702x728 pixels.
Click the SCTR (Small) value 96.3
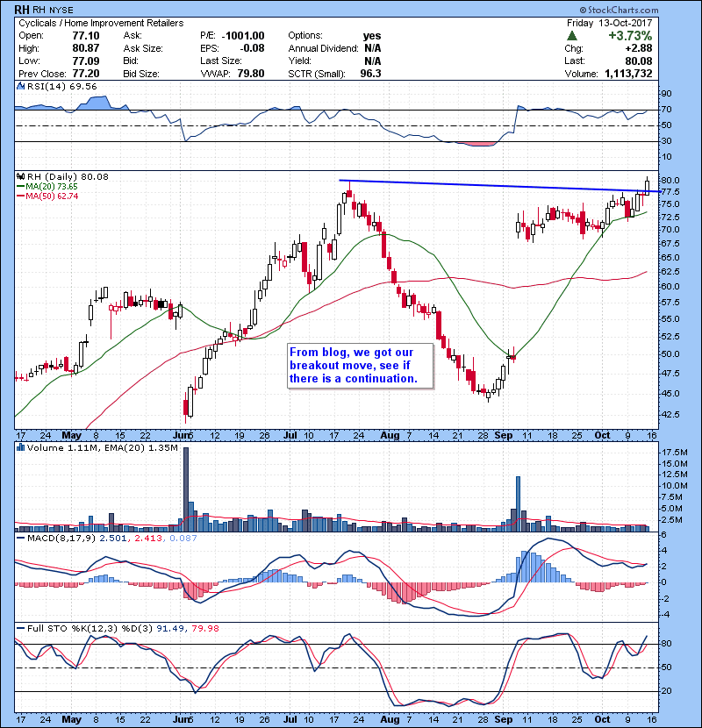[371, 74]
